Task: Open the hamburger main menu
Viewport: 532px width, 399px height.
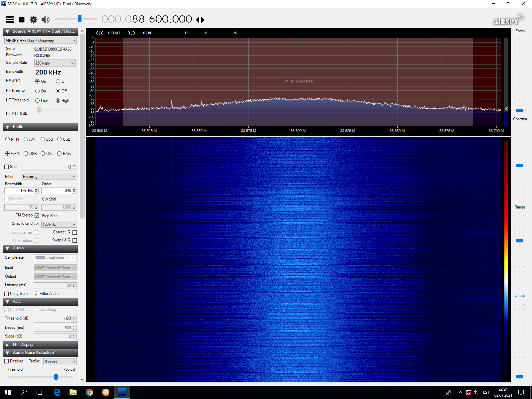Action: click(10, 20)
